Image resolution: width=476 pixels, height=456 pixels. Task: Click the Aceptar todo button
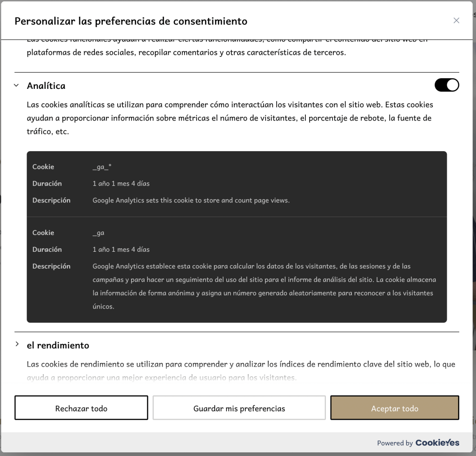[395, 408]
